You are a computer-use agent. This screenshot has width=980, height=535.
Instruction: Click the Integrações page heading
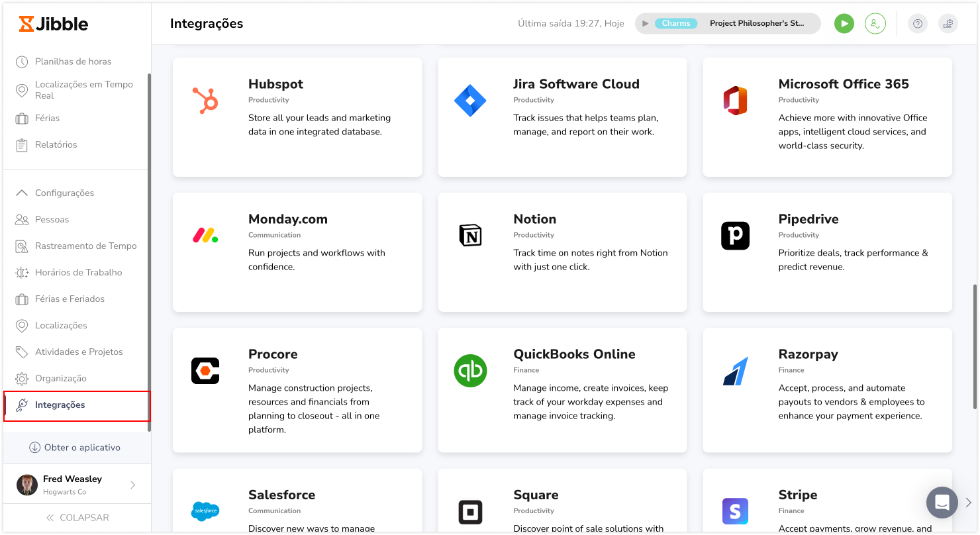click(207, 24)
